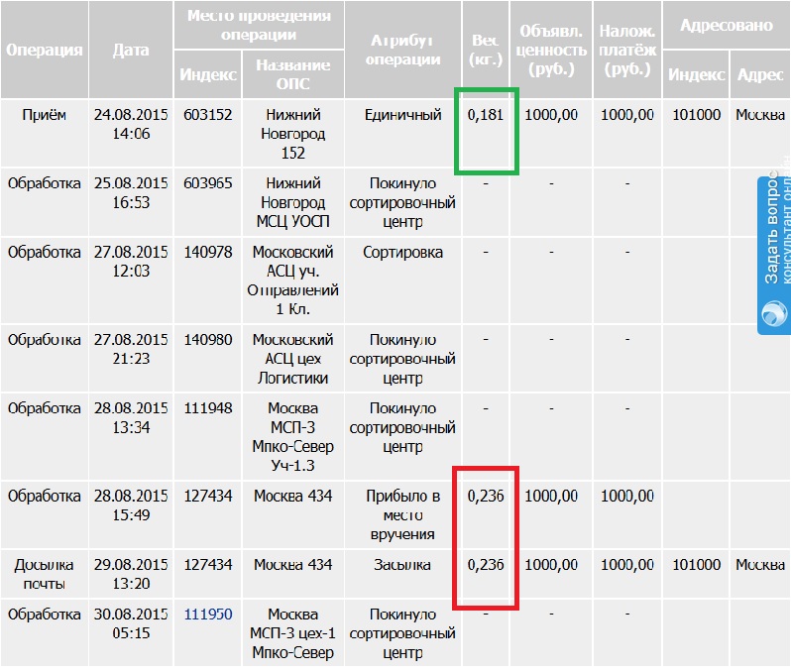Viewport: 791px width, 672px height.
Task: Select 'Московский АСЦ цех Логистики' cell
Action: [x=293, y=359]
